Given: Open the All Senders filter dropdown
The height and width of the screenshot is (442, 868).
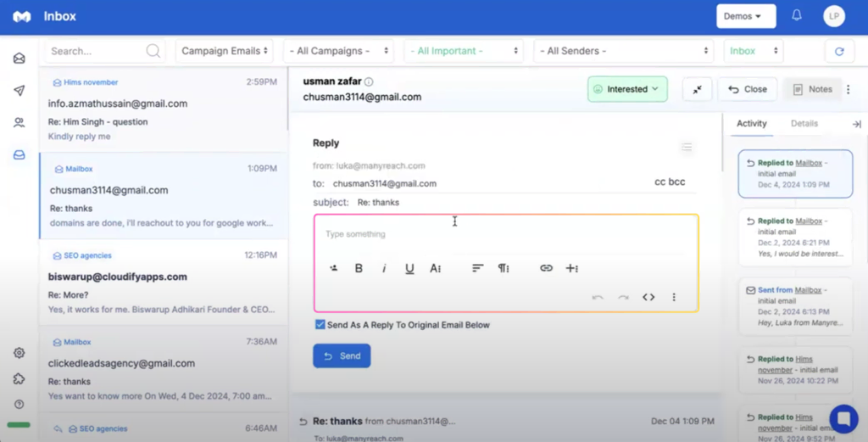Looking at the screenshot, I should pos(623,51).
